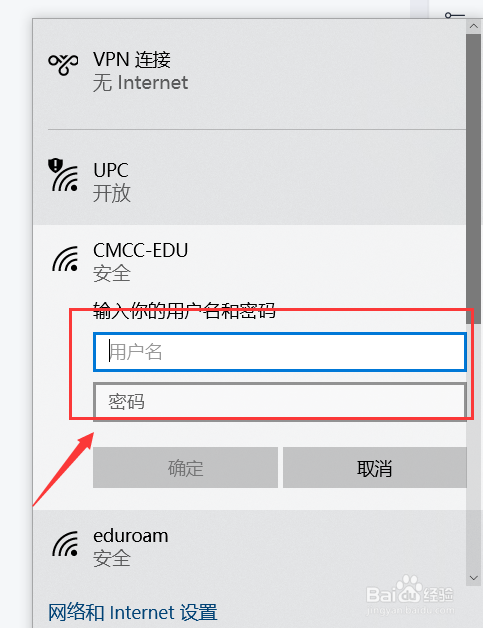Select the eduroam secure network
The height and width of the screenshot is (628, 483).
tap(249, 547)
